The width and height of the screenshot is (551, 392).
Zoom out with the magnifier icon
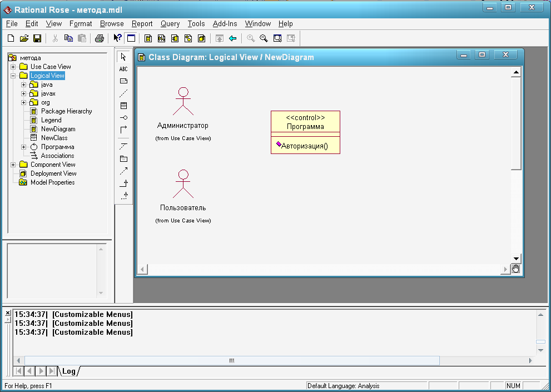[x=264, y=38]
